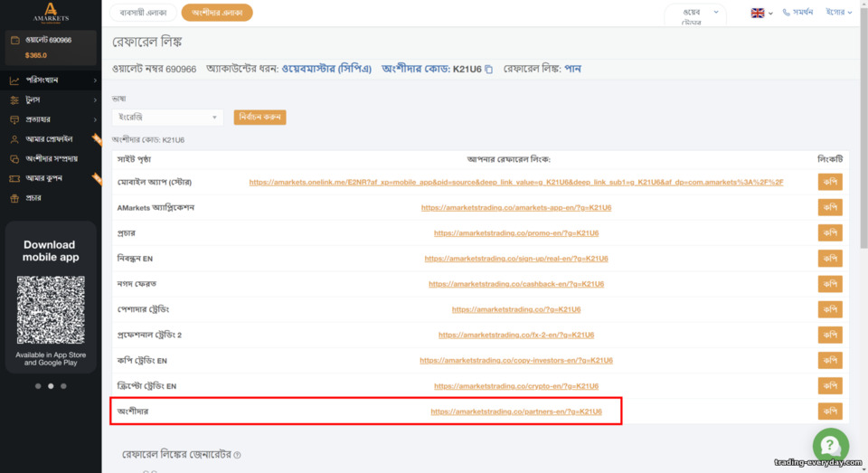Open the আমার কুপন menu item
The height and width of the screenshot is (473, 868).
(43, 178)
